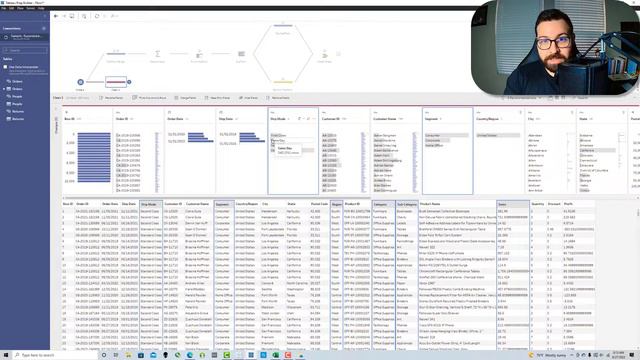Open the File menu
Screen dimensions: 640x360
tap(4, 8)
